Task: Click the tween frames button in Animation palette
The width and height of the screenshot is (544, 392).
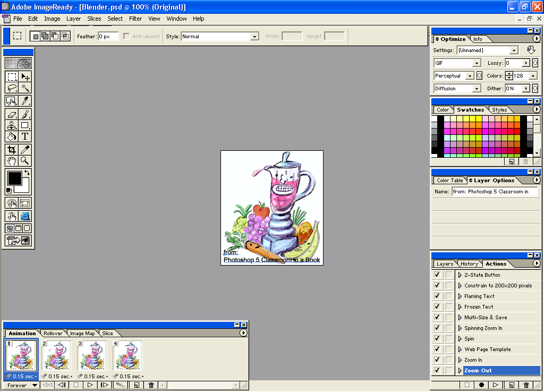Action: (120, 385)
